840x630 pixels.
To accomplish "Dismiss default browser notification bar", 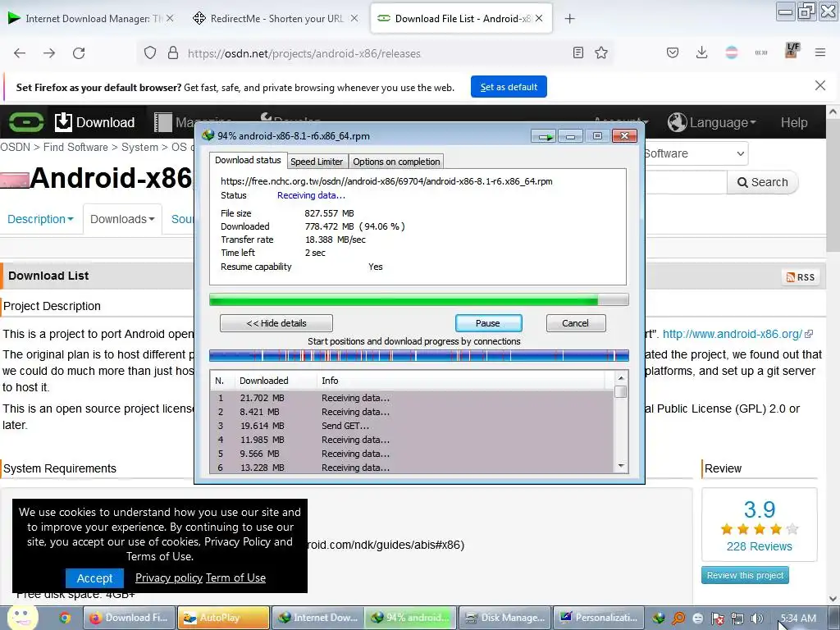I will (820, 85).
